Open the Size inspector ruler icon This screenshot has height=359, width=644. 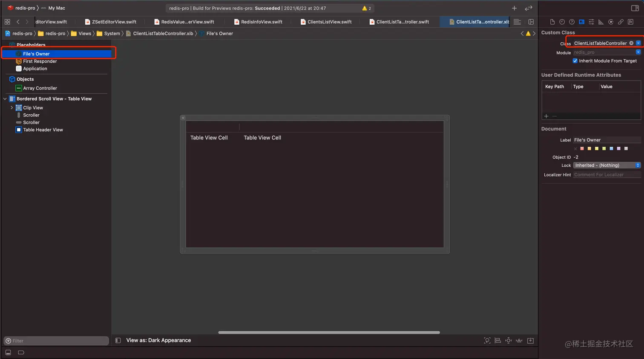[x=601, y=22]
